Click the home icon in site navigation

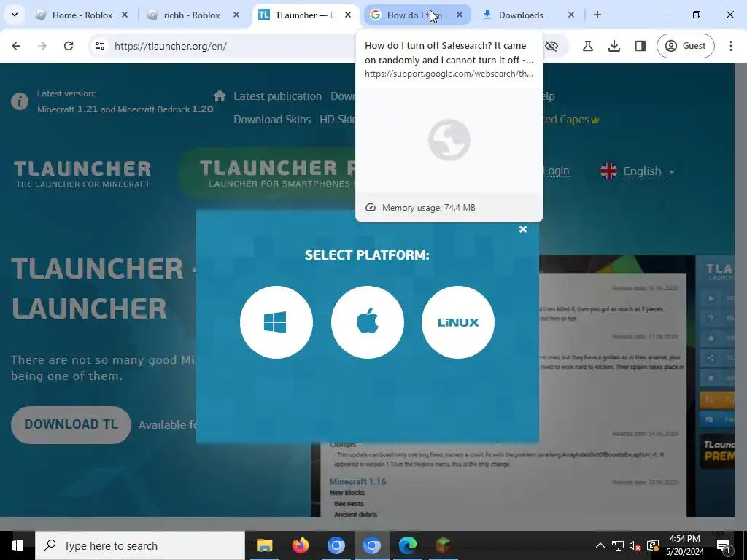220,96
